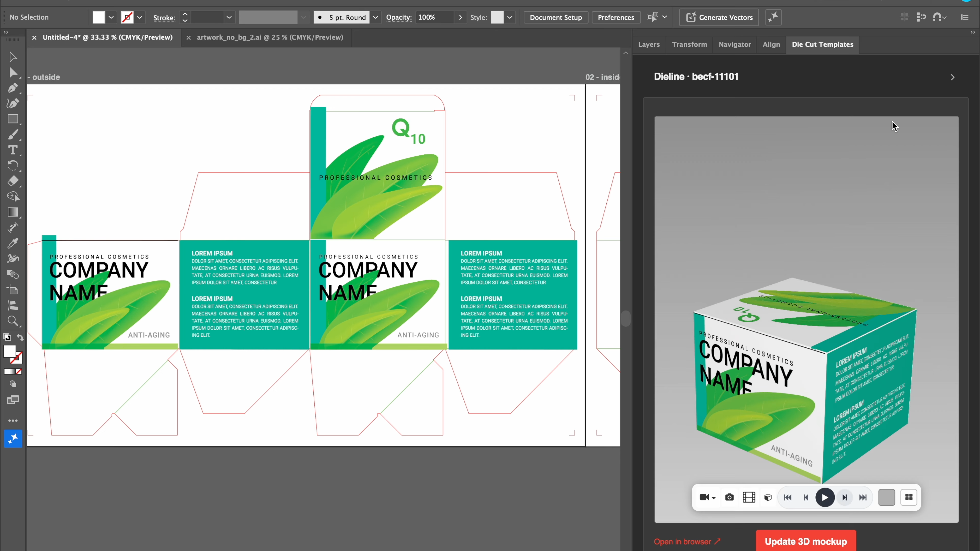Expand the Opacity slider arrow
The image size is (980, 551).
[460, 18]
